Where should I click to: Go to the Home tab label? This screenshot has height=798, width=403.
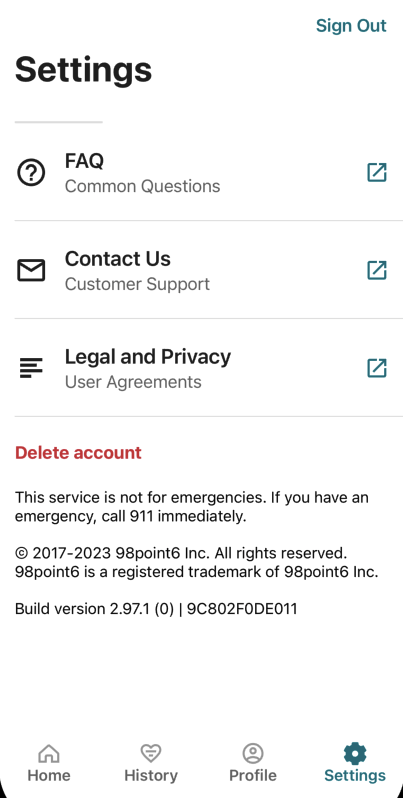click(x=49, y=776)
